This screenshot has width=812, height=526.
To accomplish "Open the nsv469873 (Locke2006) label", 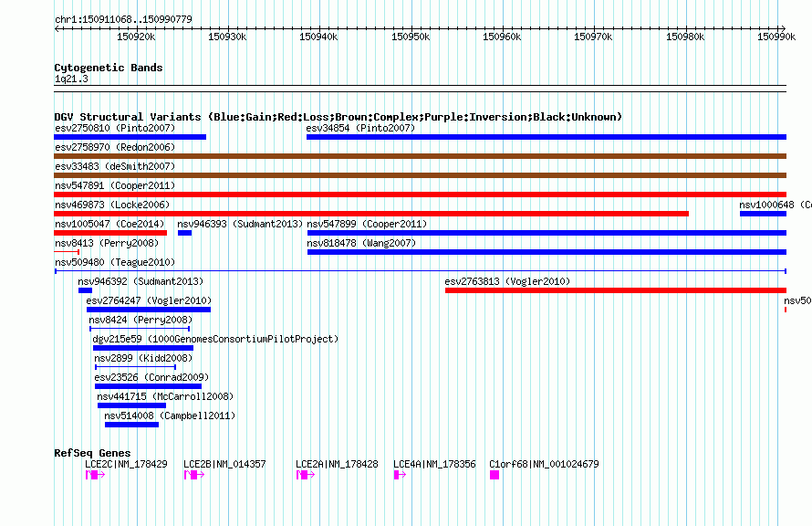I will pos(112,205).
